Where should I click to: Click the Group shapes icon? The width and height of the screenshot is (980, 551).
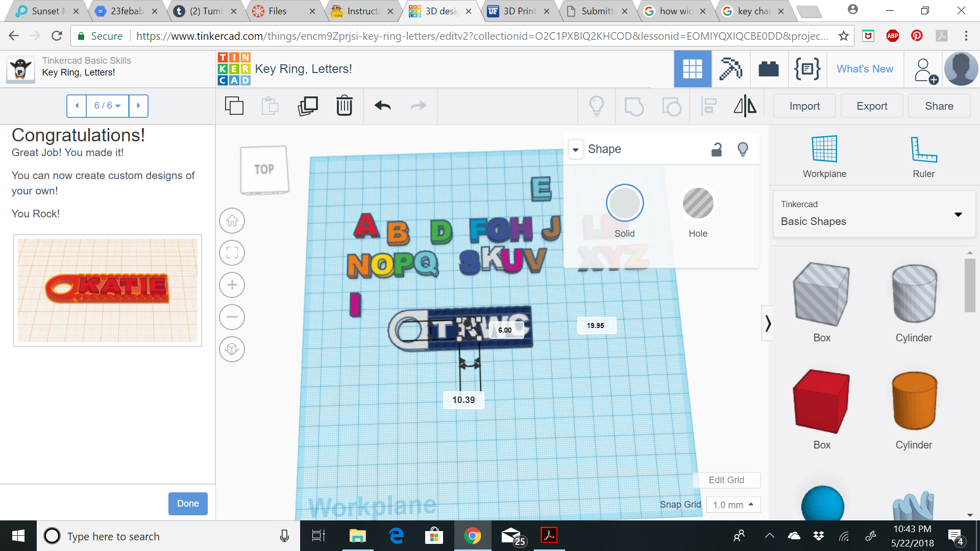(x=634, y=107)
